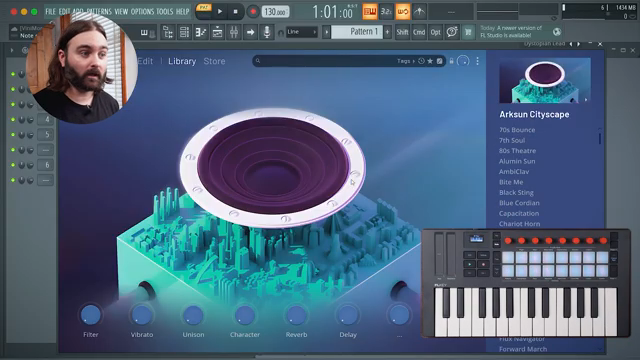640x360 pixels.
Task: Toggle the metronome icon in the top bar
Action: [x=419, y=12]
